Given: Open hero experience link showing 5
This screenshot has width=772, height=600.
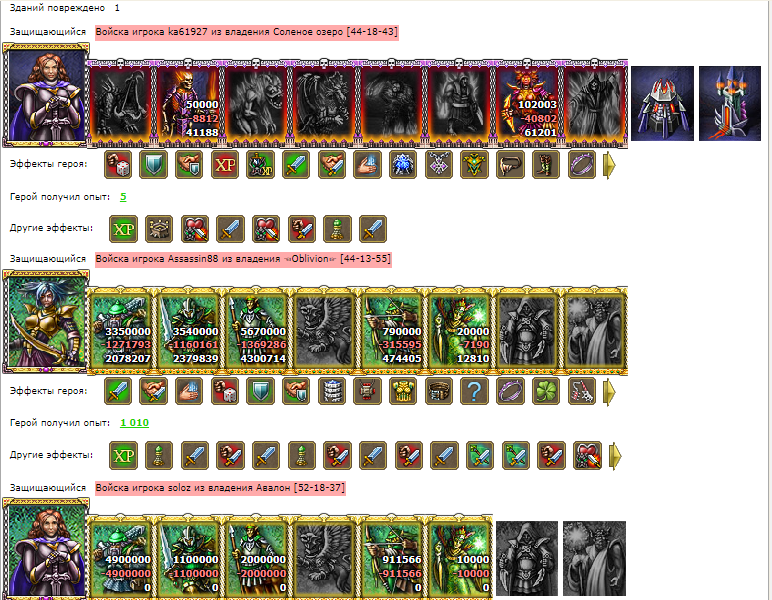Looking at the screenshot, I should [123, 197].
